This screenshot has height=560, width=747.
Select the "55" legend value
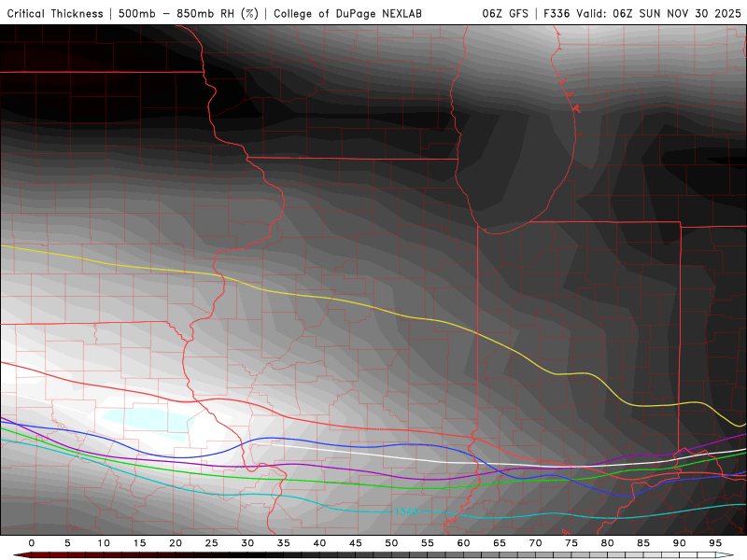point(428,543)
